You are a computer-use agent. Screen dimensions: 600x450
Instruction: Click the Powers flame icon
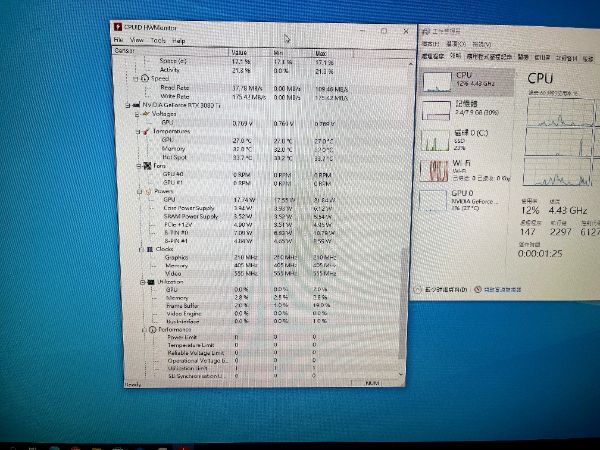pos(148,191)
